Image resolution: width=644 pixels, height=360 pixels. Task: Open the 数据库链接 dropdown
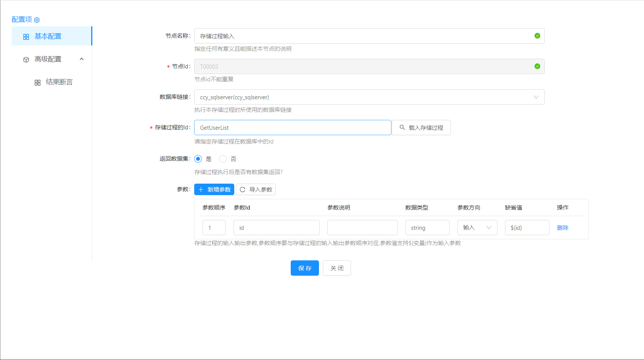click(369, 97)
